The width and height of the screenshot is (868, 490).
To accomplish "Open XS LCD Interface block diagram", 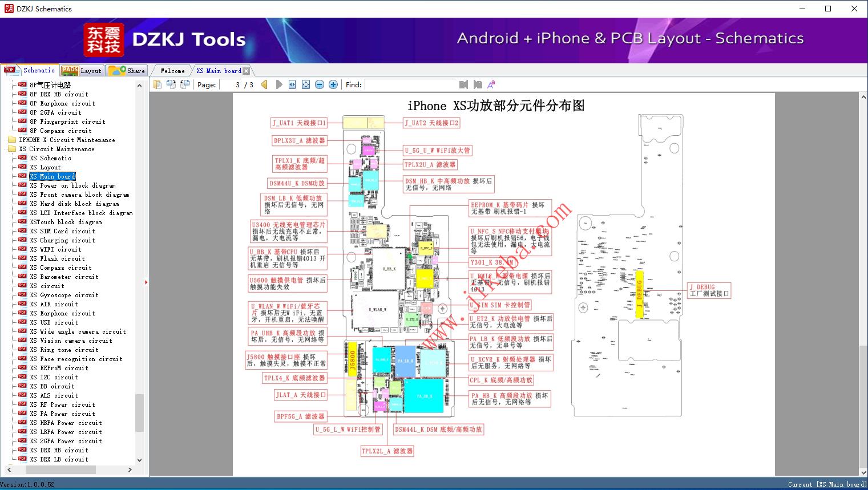I will (81, 213).
